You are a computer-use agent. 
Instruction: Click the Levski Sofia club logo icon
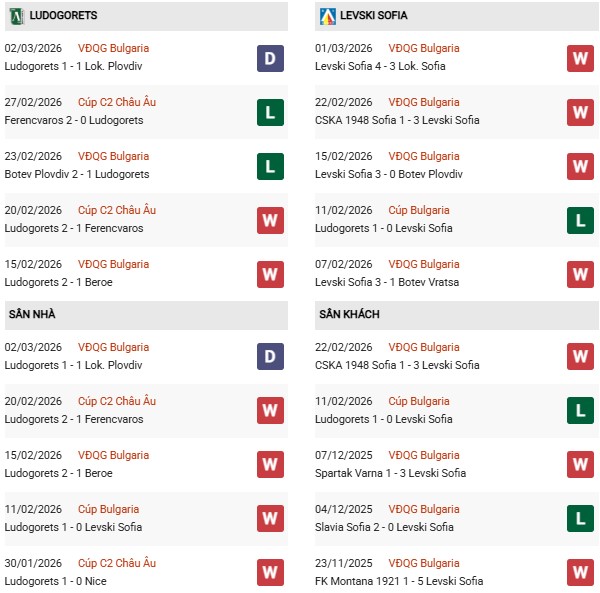[x=327, y=16]
